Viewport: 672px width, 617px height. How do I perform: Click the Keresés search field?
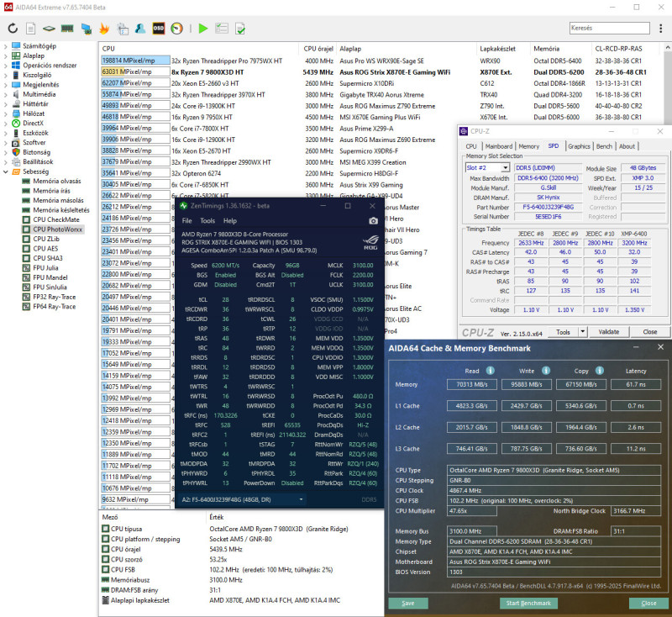tap(610, 29)
